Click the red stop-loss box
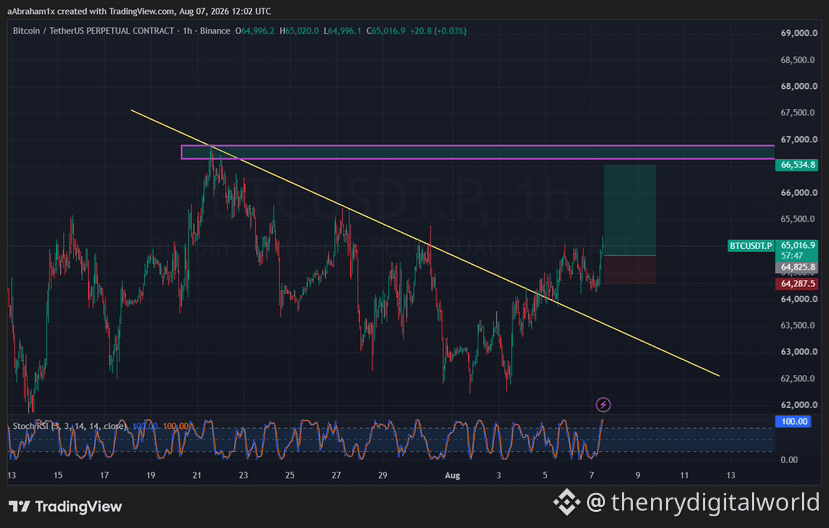Screen dimensions: 829x528 click(x=630, y=270)
